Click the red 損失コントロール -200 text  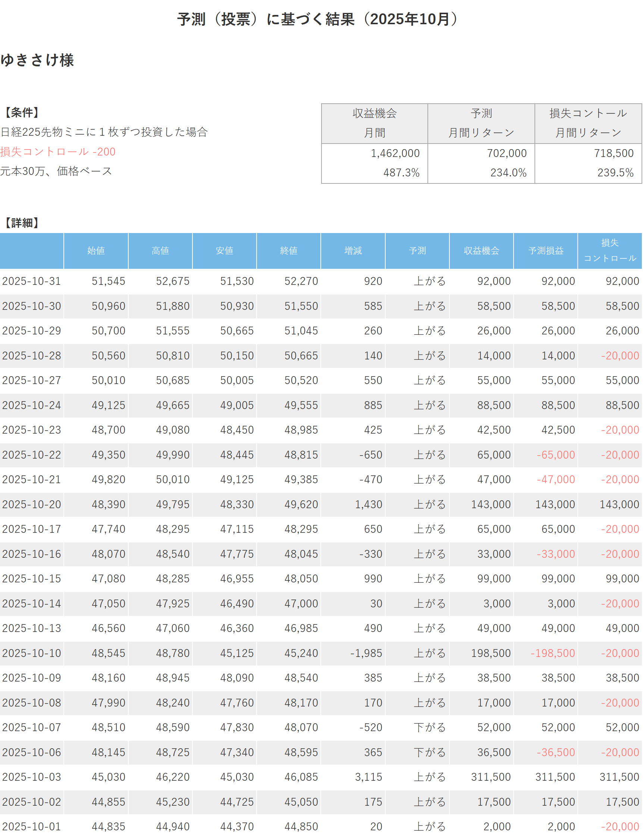58,151
